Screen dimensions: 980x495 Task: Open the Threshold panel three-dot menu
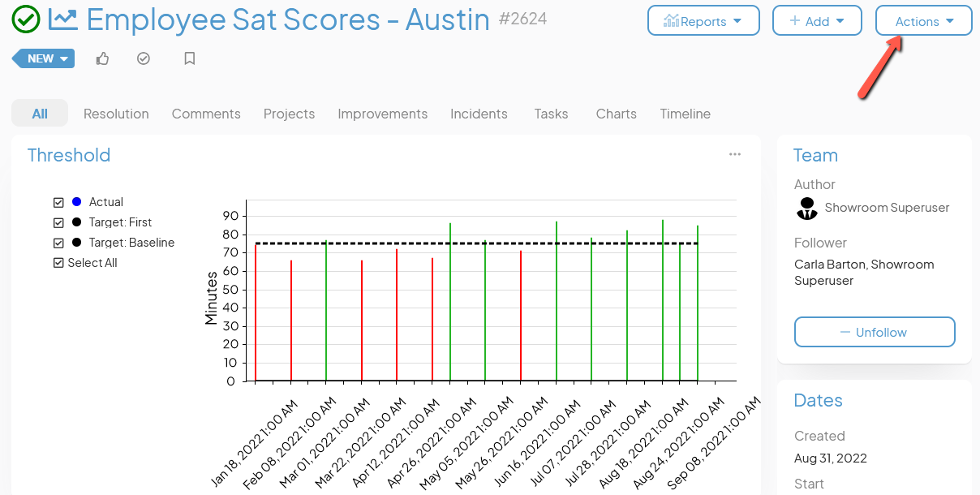click(x=735, y=155)
